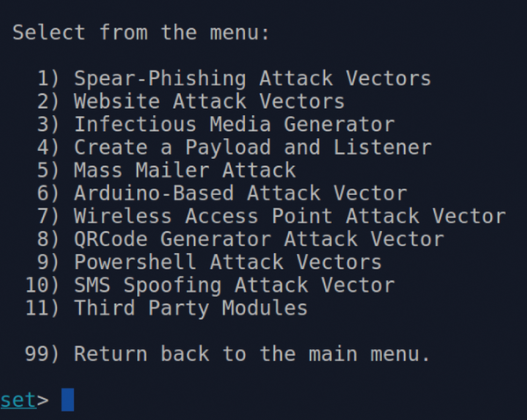Viewport: 527px width, 420px height.
Task: Click the number 11) before Third Party
Action: point(42,308)
